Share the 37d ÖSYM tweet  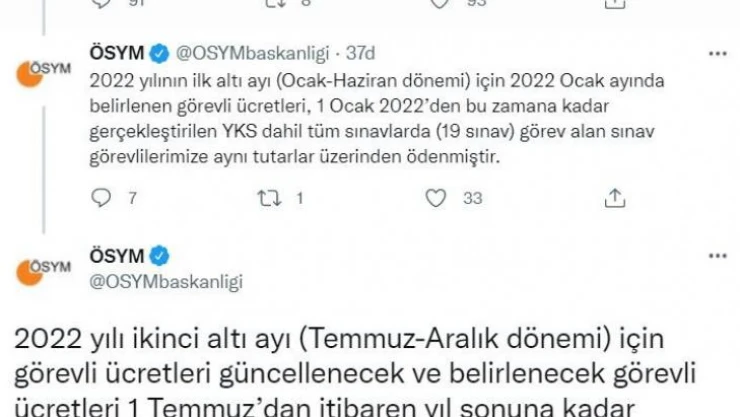[614, 198]
